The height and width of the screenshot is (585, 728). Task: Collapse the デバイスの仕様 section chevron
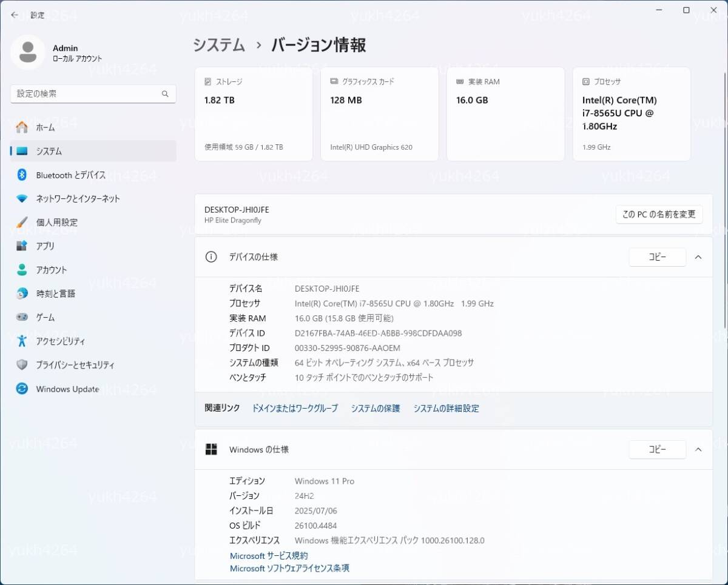(698, 257)
